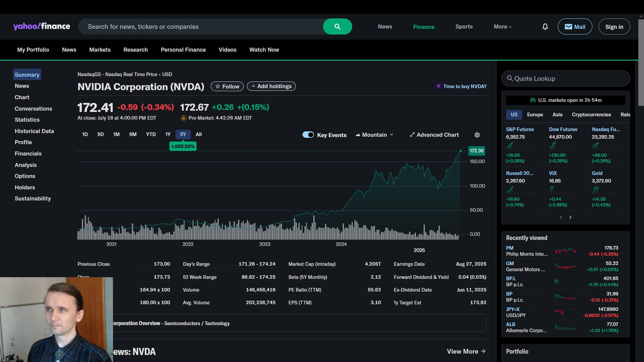Image resolution: width=644 pixels, height=362 pixels.
Task: Switch to the Cryptocurrencies markets tab
Action: [591, 115]
